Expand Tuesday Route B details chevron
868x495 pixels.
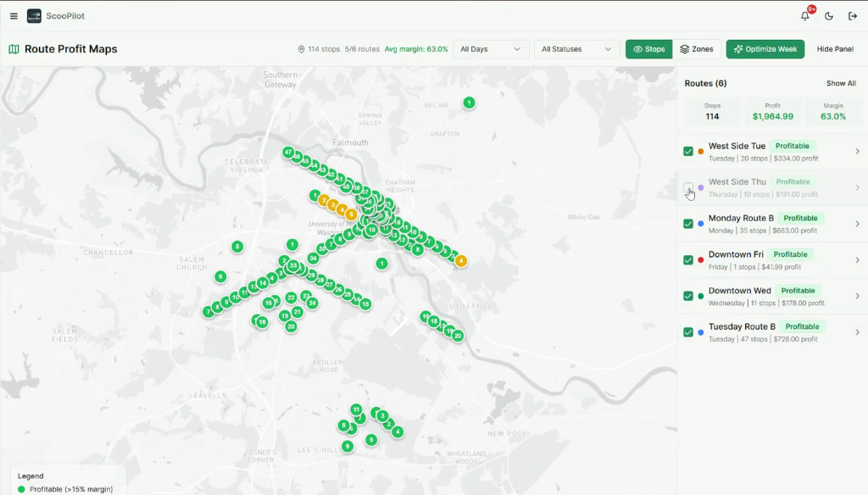pos(857,332)
